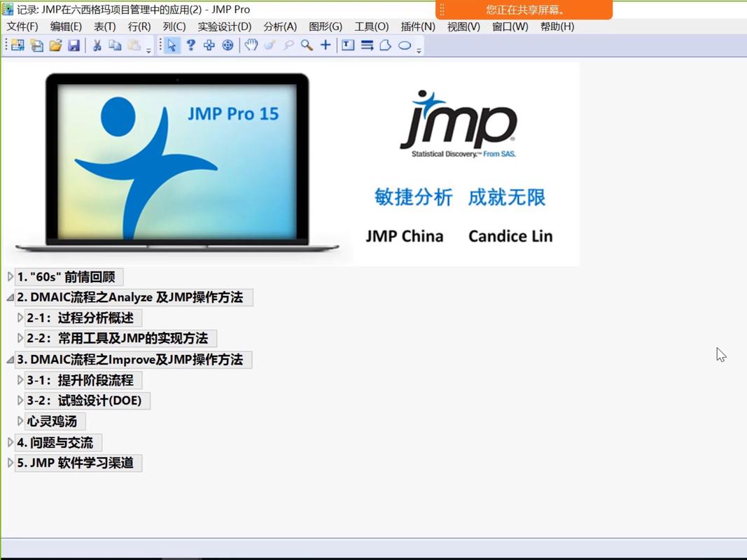Click the 3-2：试验设计(DOE) title
747x560 pixels.
pyautogui.click(x=88, y=400)
